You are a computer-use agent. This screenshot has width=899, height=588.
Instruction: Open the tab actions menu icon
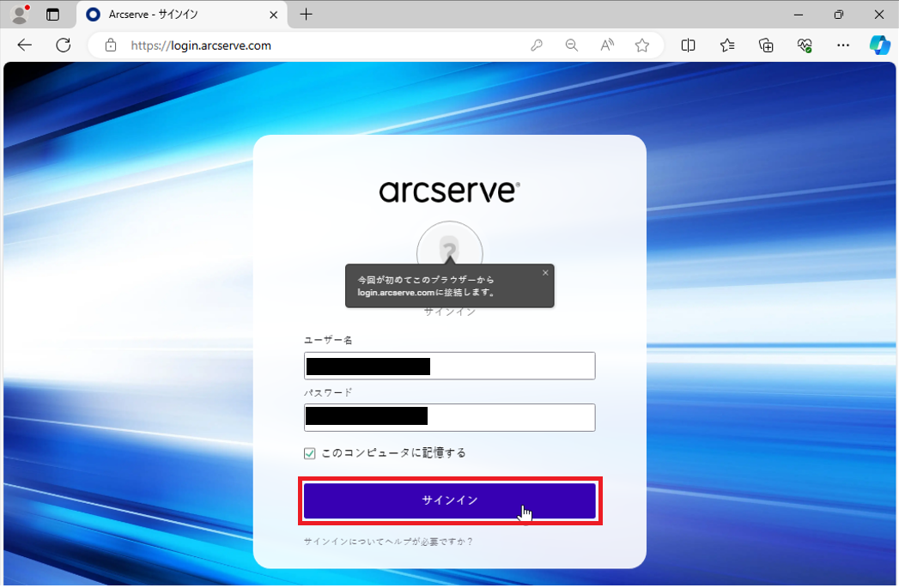(x=52, y=15)
